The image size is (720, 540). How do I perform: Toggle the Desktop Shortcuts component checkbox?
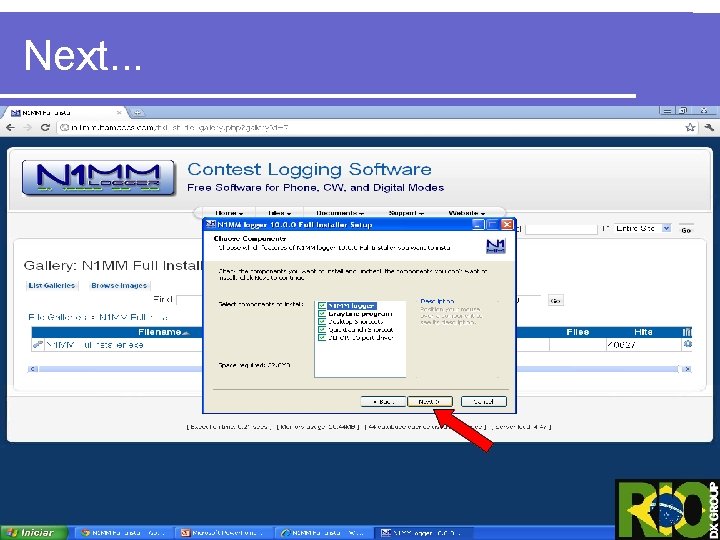coord(322,321)
